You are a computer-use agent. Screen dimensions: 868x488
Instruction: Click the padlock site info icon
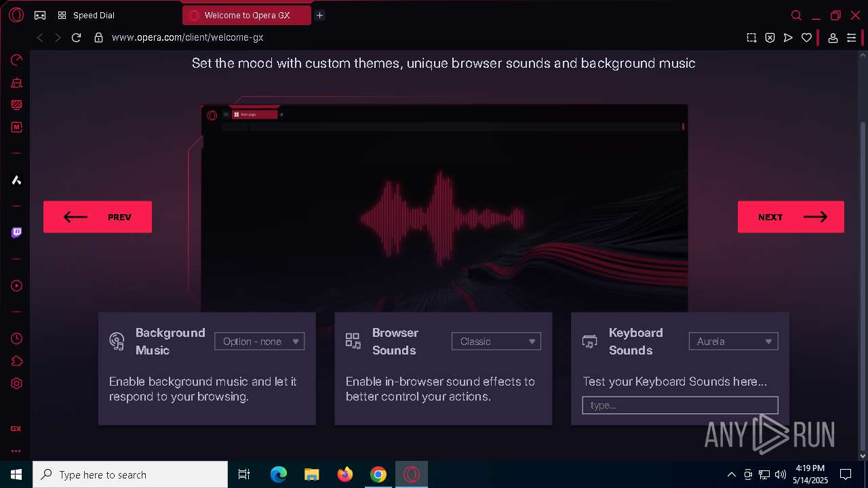point(98,38)
